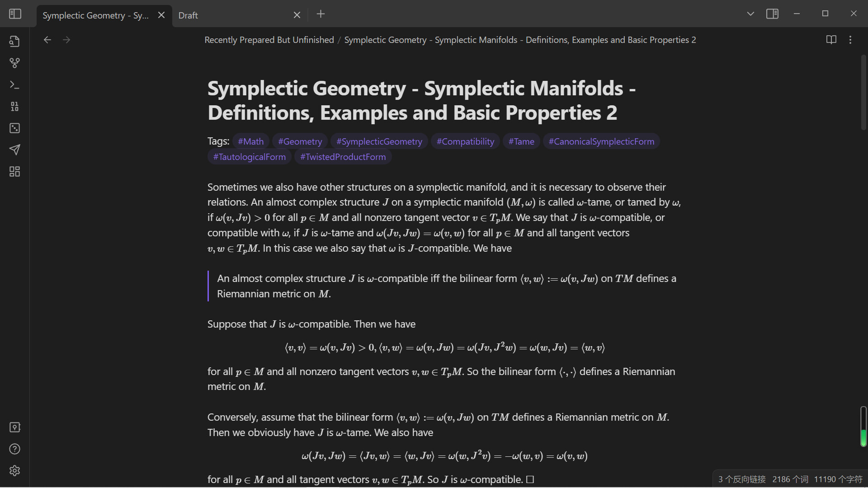Select the Symplectic Geometry tab
This screenshot has height=488, width=868.
point(95,15)
